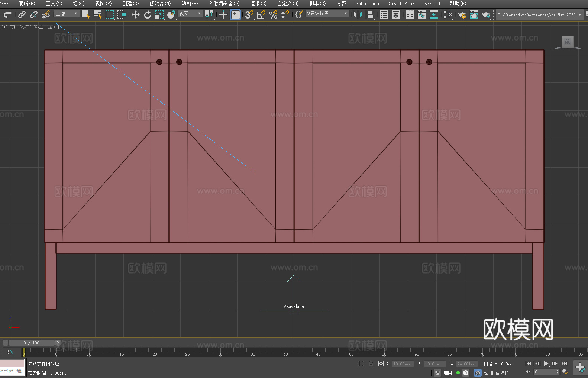The width and height of the screenshot is (588, 378).
Task: Go to Start frame button
Action: (x=528, y=364)
